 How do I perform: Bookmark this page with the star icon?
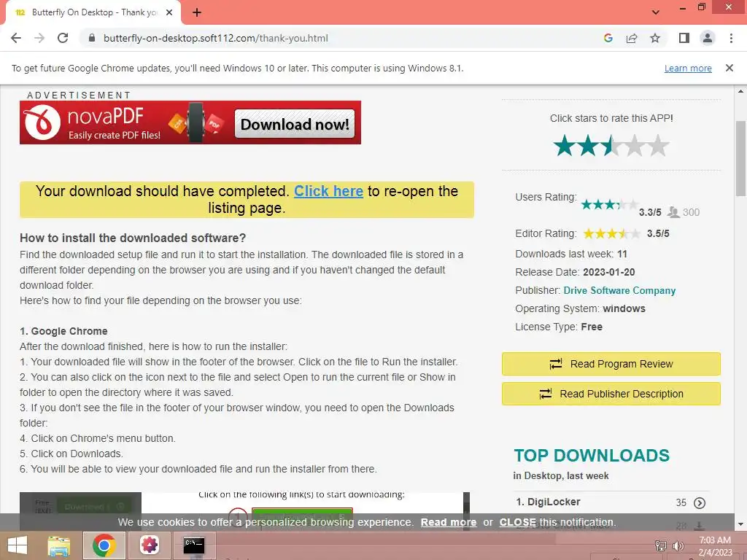tap(655, 38)
